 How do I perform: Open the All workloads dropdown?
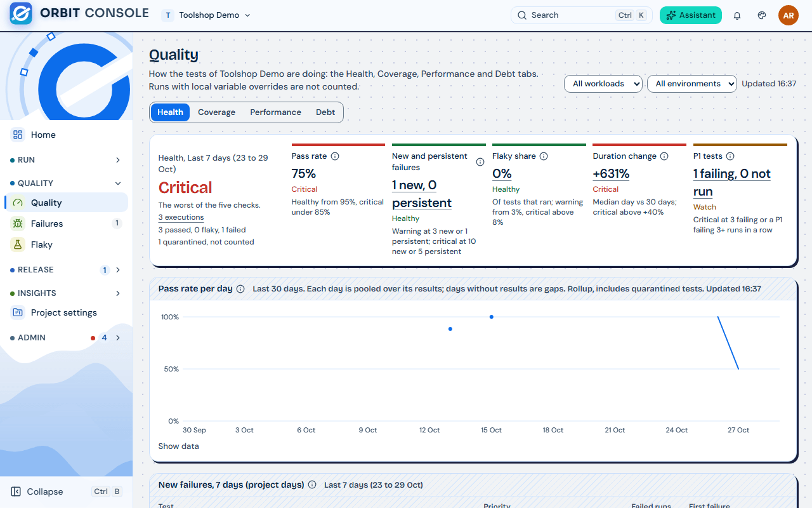click(x=603, y=84)
